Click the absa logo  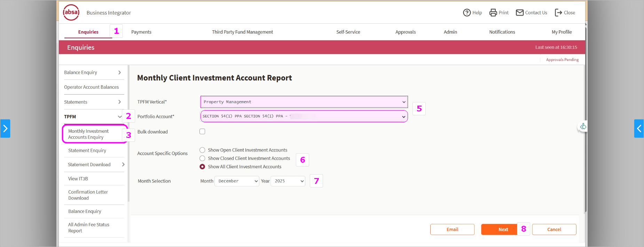[x=71, y=13]
